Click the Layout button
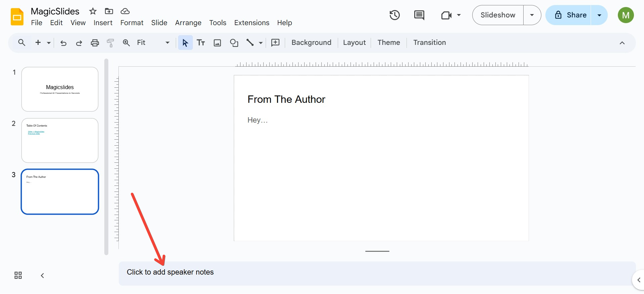The width and height of the screenshot is (644, 294). (x=354, y=43)
